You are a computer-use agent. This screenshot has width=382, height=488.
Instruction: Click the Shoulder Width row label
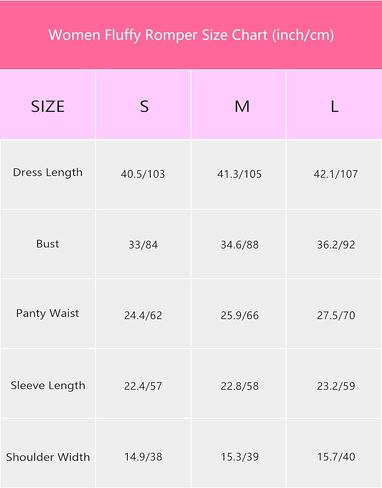click(x=48, y=457)
